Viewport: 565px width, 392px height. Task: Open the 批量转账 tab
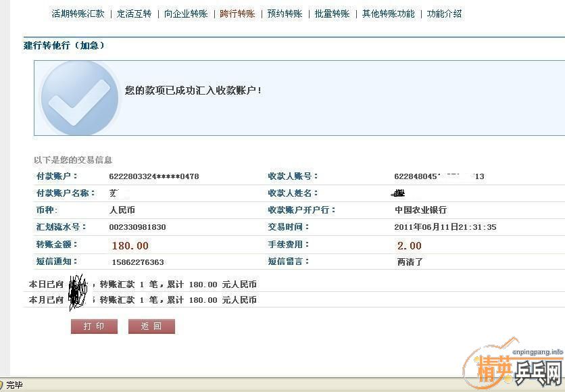point(332,14)
